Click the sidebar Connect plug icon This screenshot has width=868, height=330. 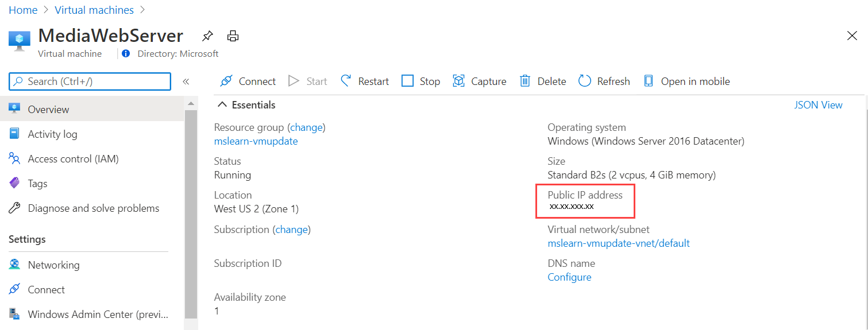coord(15,289)
